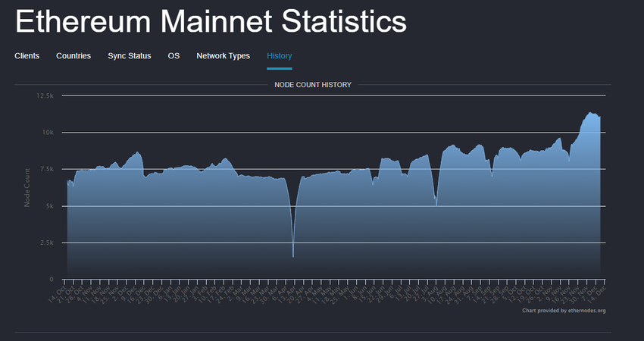Open the Network Types tab
This screenshot has width=644, height=341.
223,56
